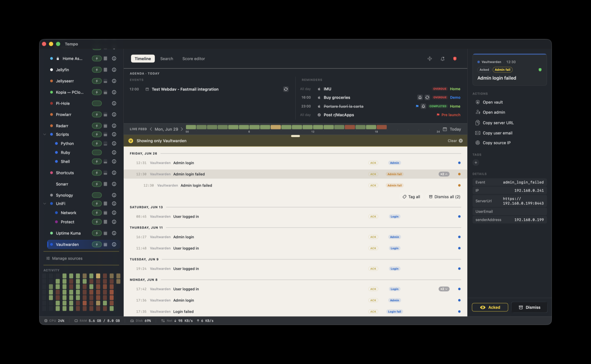Viewport: 591px width, 364px height.
Task: Add a tag with the plus button
Action: (x=476, y=162)
